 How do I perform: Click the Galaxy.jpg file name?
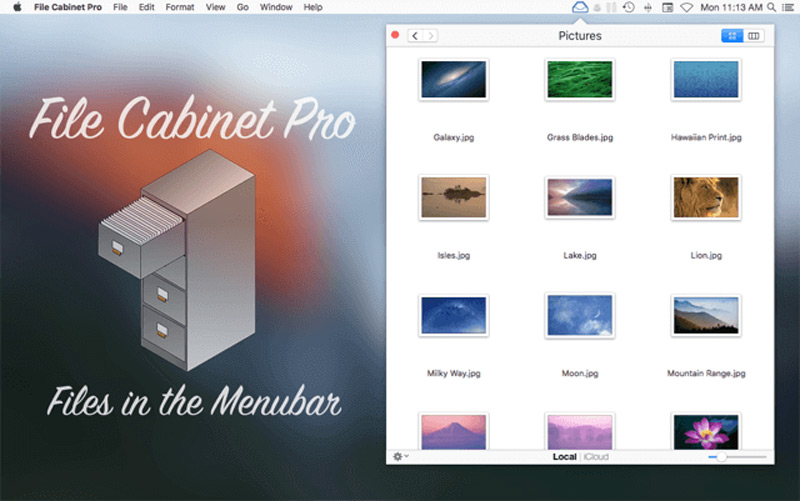[x=454, y=137]
